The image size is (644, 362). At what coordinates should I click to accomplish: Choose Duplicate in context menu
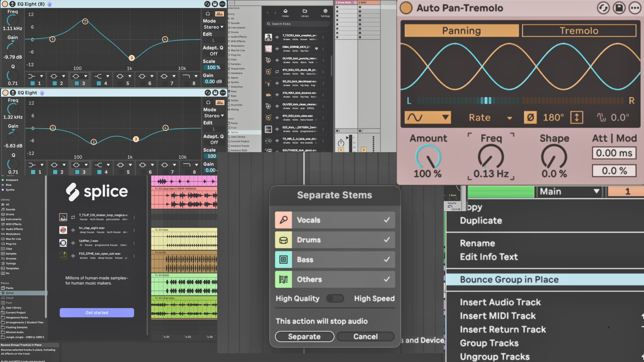(481, 220)
